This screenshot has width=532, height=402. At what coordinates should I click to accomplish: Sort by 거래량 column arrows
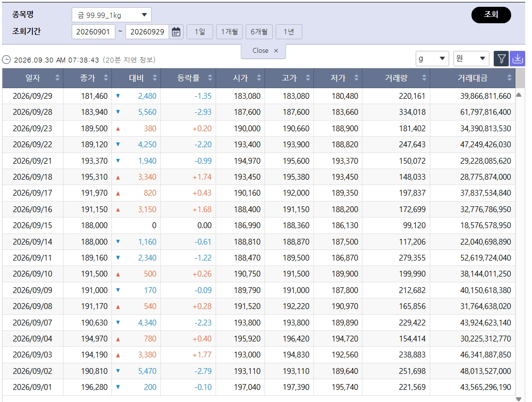(424, 78)
